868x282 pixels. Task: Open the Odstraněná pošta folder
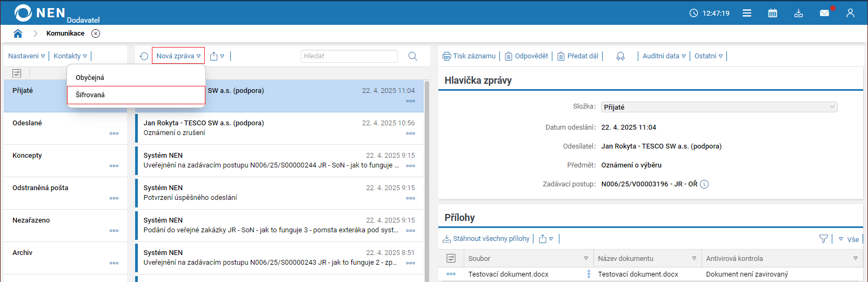coord(65,193)
